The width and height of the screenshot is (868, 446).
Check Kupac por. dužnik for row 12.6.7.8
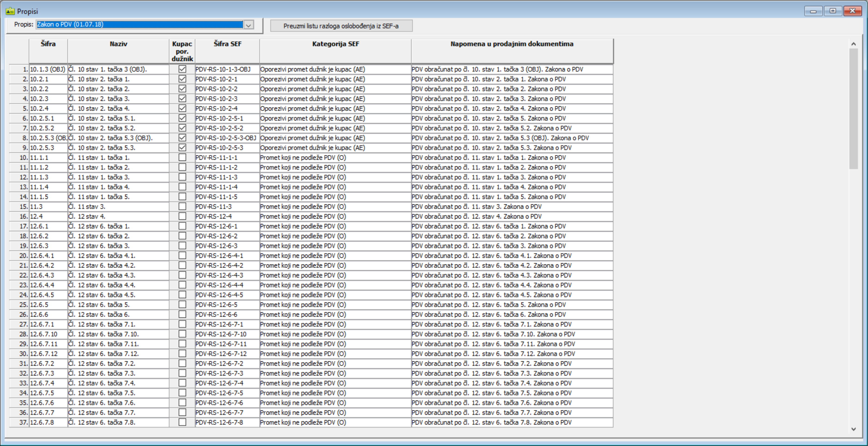coord(182,422)
